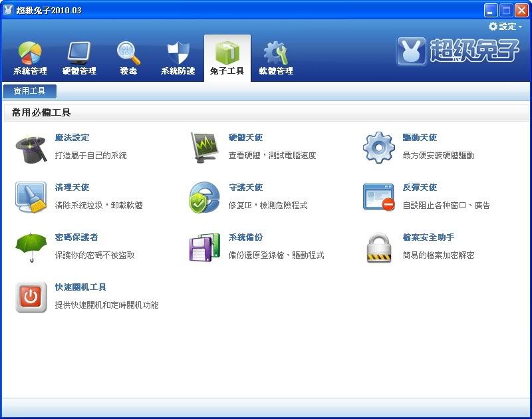Click the 檔案安全助手 text link

[x=428, y=237]
